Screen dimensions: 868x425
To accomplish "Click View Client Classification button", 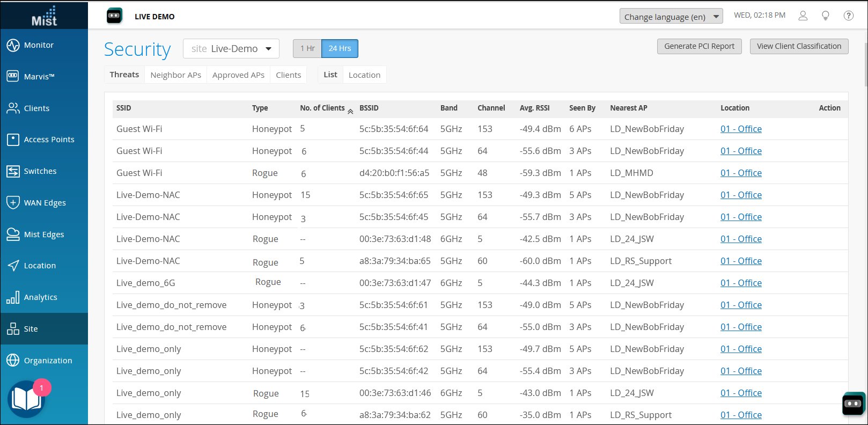I will point(799,46).
